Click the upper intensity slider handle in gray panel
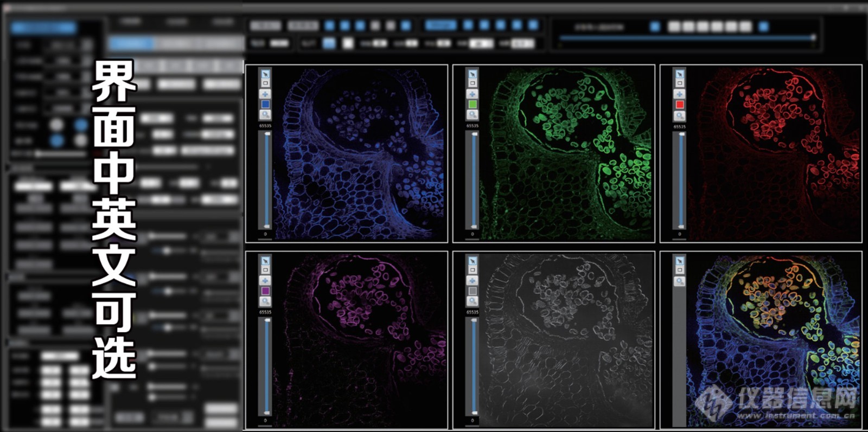Screen dimensions: 868x432 click(x=475, y=320)
